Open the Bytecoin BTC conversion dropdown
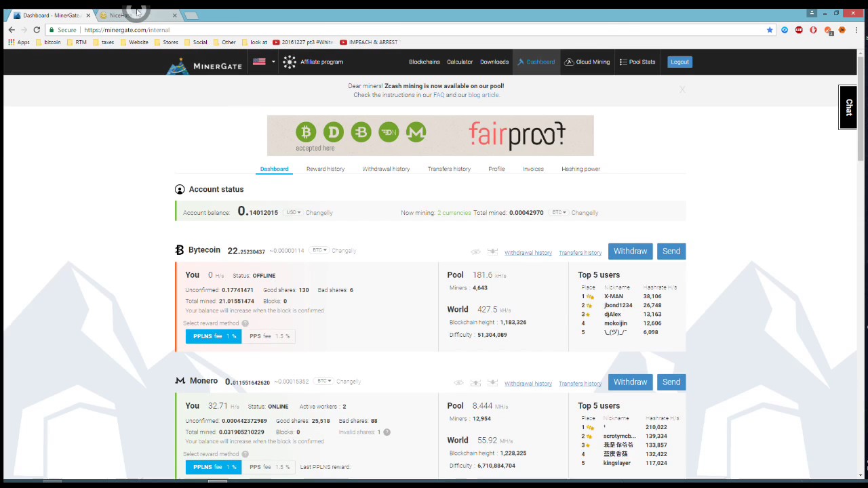Screen dimensions: 868x488 click(319, 251)
